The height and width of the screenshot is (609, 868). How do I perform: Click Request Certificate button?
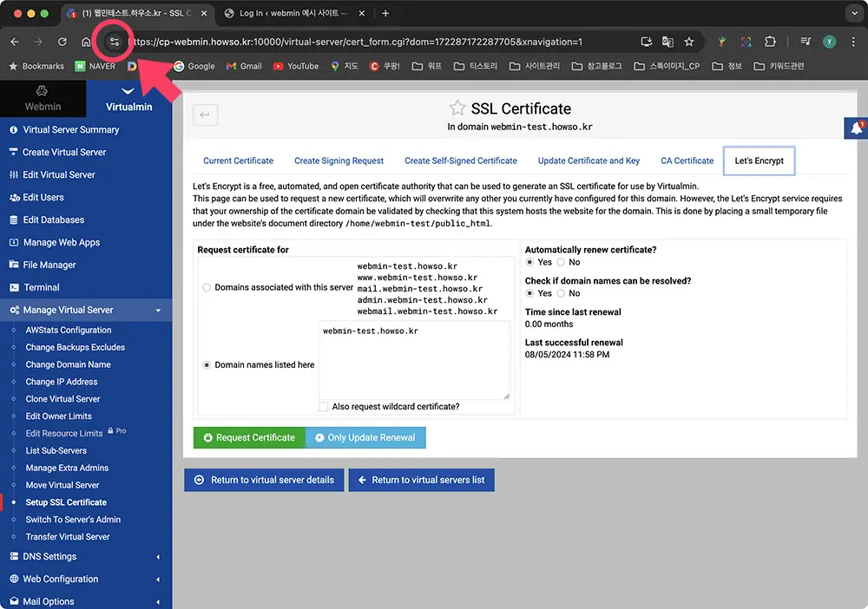[249, 437]
